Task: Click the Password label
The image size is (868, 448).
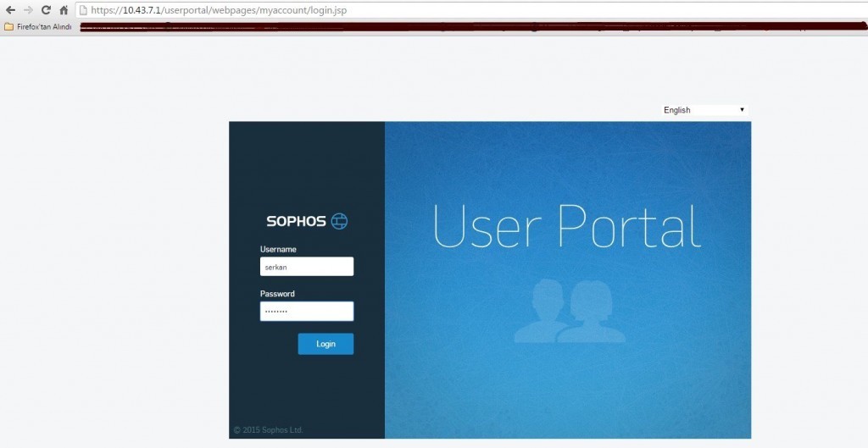Action: click(x=277, y=294)
